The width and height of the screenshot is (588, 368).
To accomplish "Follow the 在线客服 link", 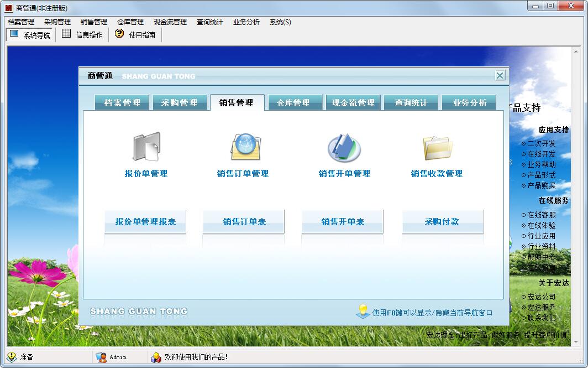I will [542, 215].
